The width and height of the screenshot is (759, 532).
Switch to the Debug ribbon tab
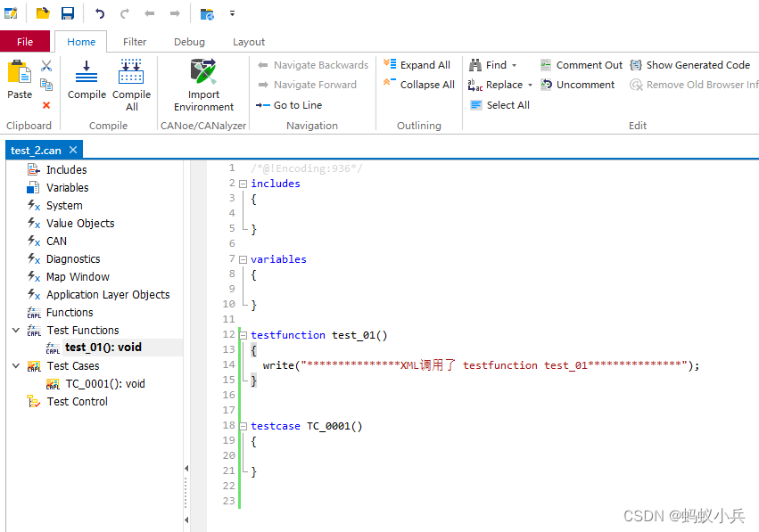[x=189, y=41]
